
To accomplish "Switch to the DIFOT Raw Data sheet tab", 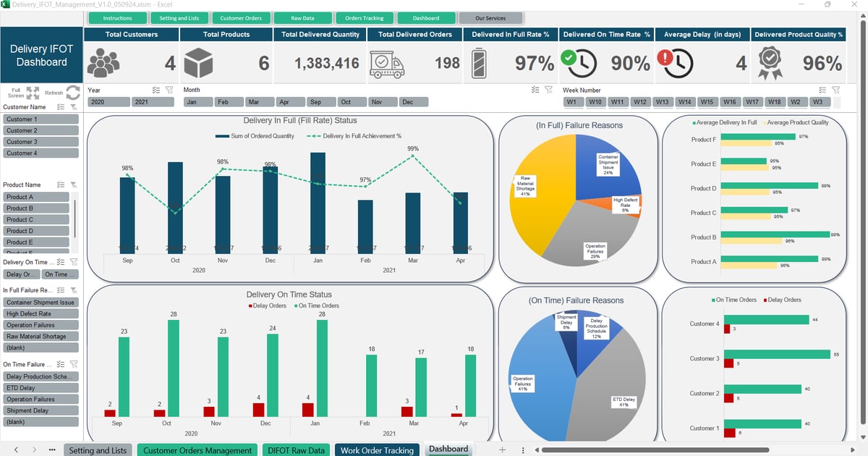I will coord(295,449).
